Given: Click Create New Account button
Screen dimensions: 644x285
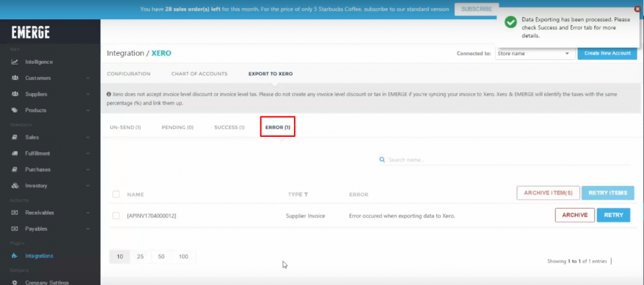Looking at the screenshot, I should pyautogui.click(x=607, y=53).
